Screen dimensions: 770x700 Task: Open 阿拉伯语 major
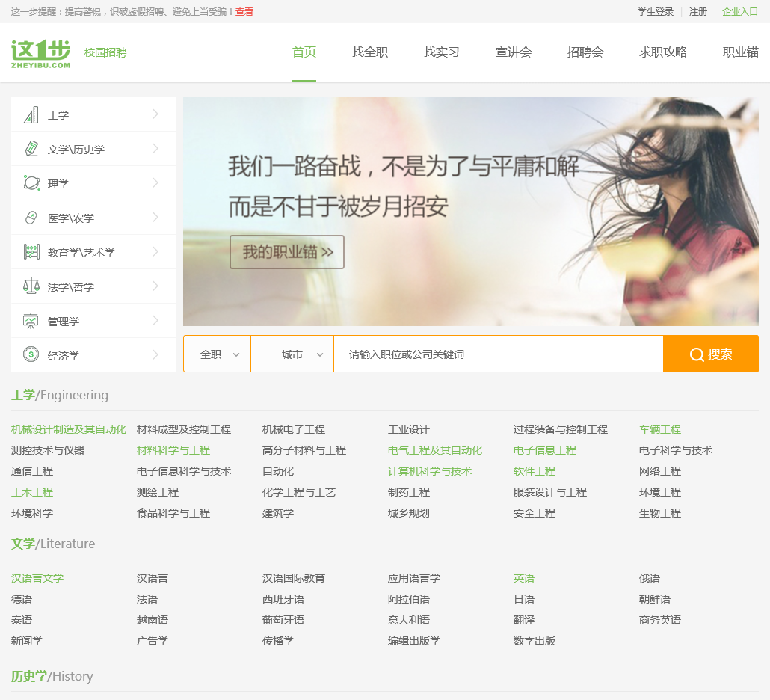coord(409,599)
